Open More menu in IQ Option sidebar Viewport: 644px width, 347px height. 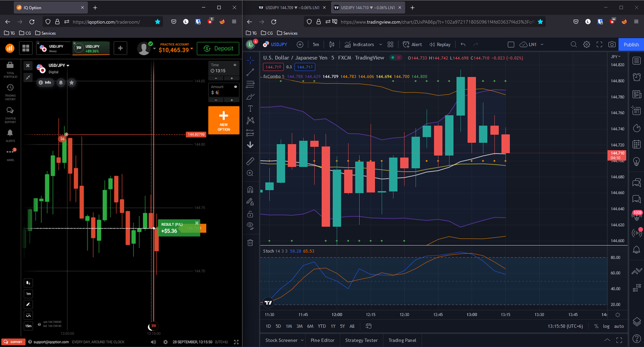[10, 154]
